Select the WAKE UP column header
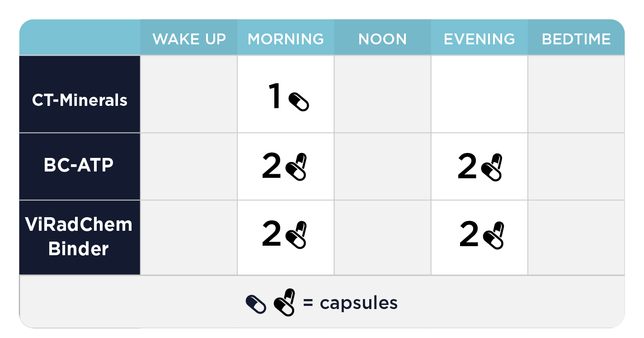This screenshot has width=644, height=338. coord(189,39)
